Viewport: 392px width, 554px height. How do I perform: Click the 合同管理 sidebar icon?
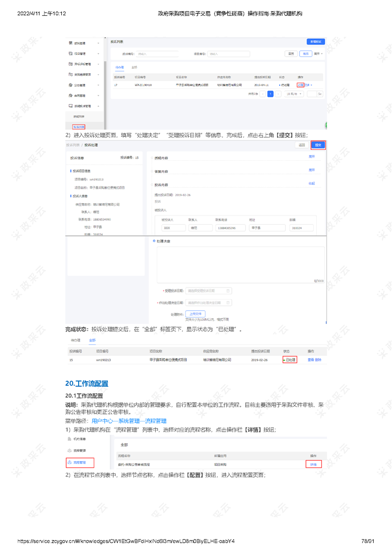tap(71, 95)
